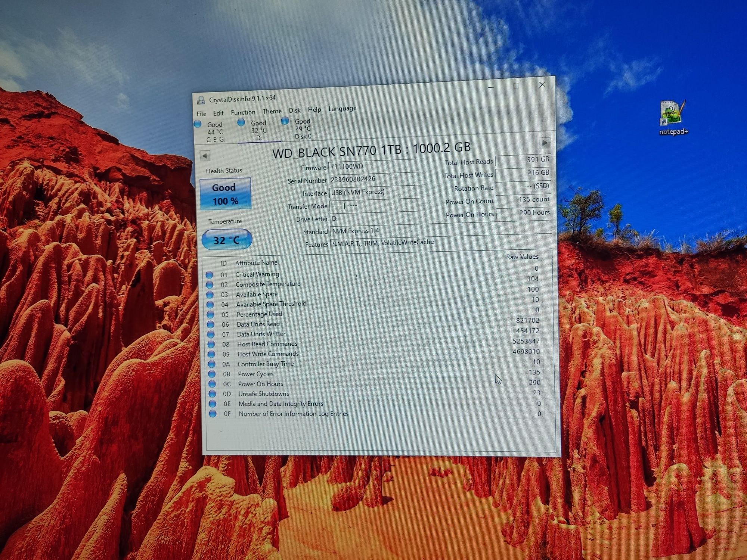This screenshot has width=747, height=560.
Task: Select the Disk 0 tab at 29 °C
Action: tap(303, 129)
